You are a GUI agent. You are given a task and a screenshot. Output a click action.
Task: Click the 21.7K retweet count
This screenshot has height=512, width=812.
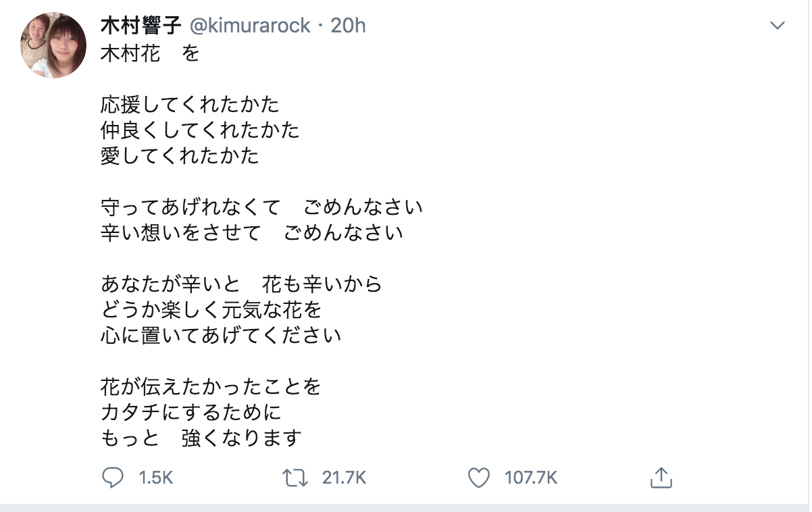pos(344,478)
